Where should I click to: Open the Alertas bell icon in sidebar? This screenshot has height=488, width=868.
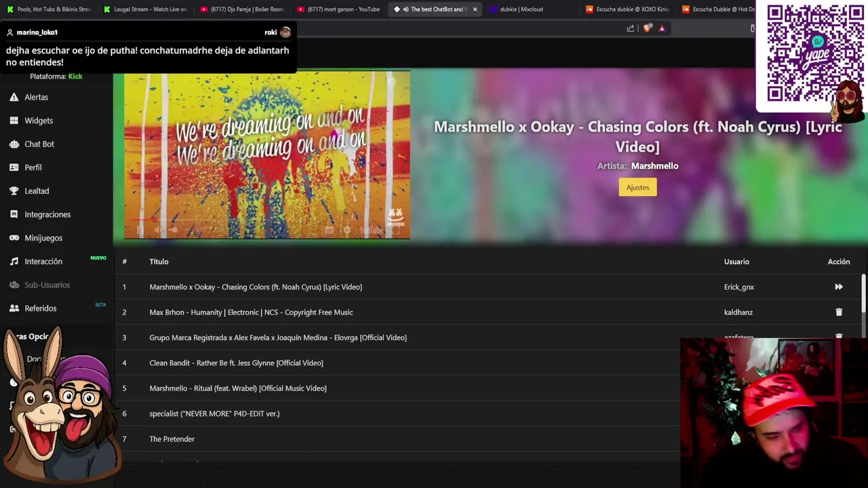(x=14, y=97)
